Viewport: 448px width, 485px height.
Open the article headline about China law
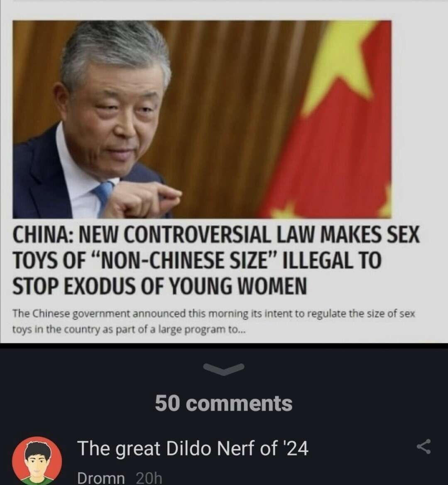click(x=216, y=260)
